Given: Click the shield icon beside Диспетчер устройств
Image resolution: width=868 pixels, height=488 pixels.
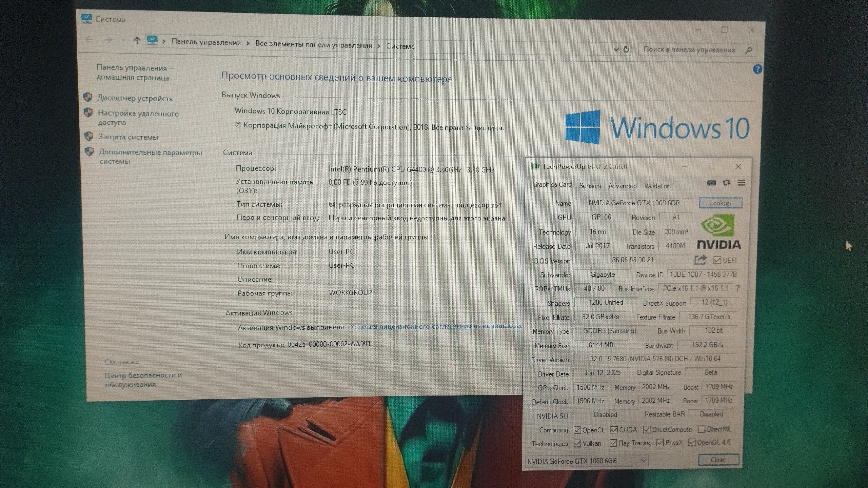Looking at the screenshot, I should (x=87, y=98).
